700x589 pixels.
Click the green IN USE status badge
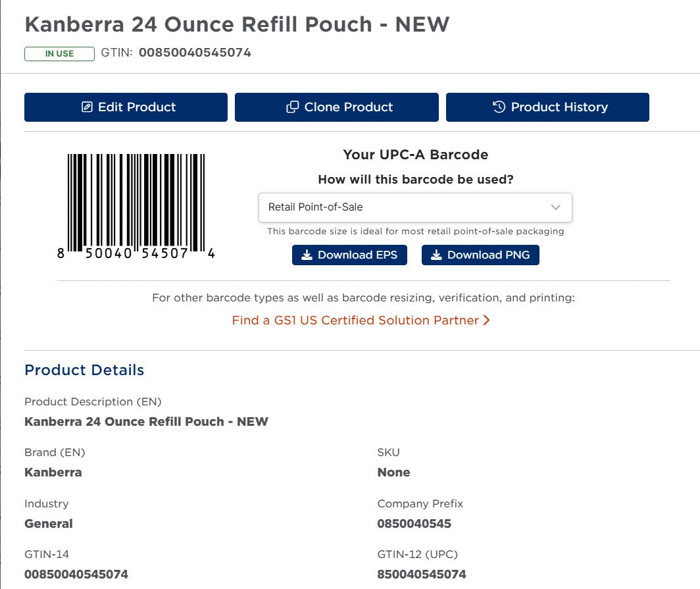click(x=59, y=53)
